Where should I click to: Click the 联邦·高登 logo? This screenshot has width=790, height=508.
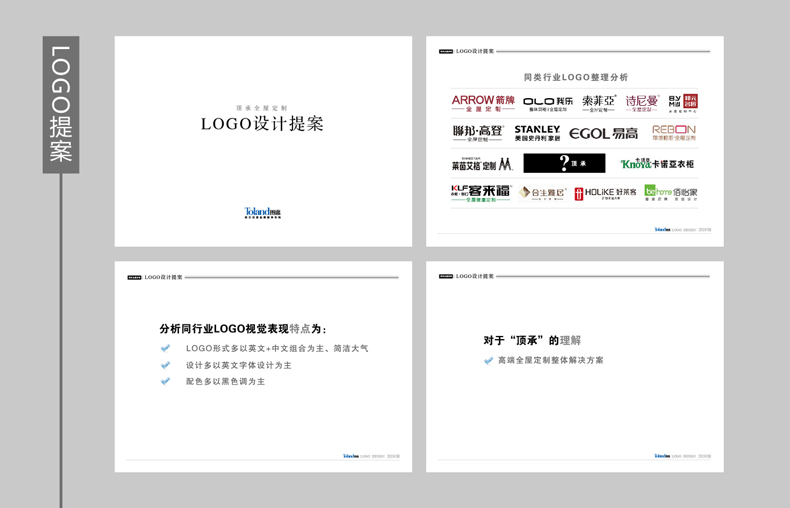pyautogui.click(x=477, y=133)
